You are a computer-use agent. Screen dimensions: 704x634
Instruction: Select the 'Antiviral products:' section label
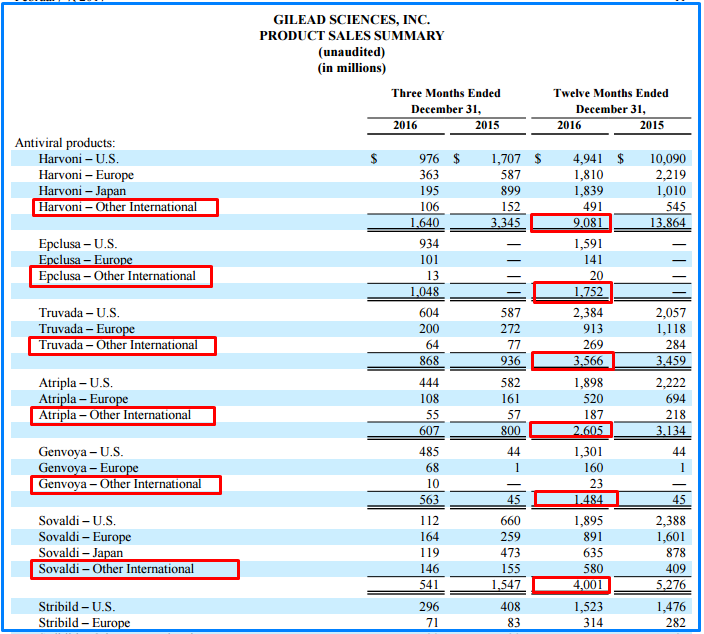[65, 143]
